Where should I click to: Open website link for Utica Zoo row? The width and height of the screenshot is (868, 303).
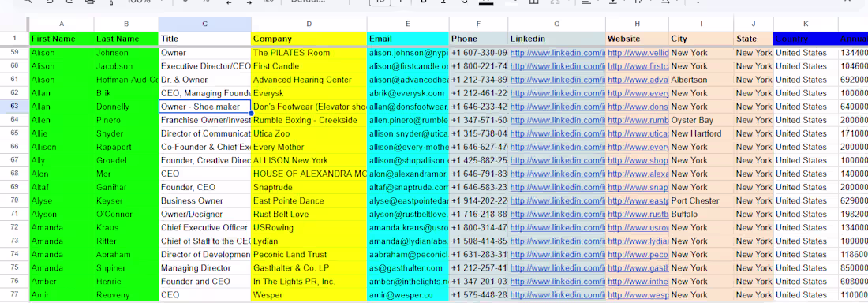pyautogui.click(x=638, y=133)
